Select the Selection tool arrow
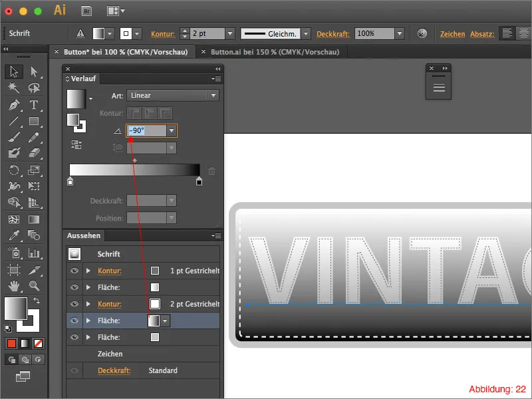Screen dimensions: 532x399 (x=14, y=72)
